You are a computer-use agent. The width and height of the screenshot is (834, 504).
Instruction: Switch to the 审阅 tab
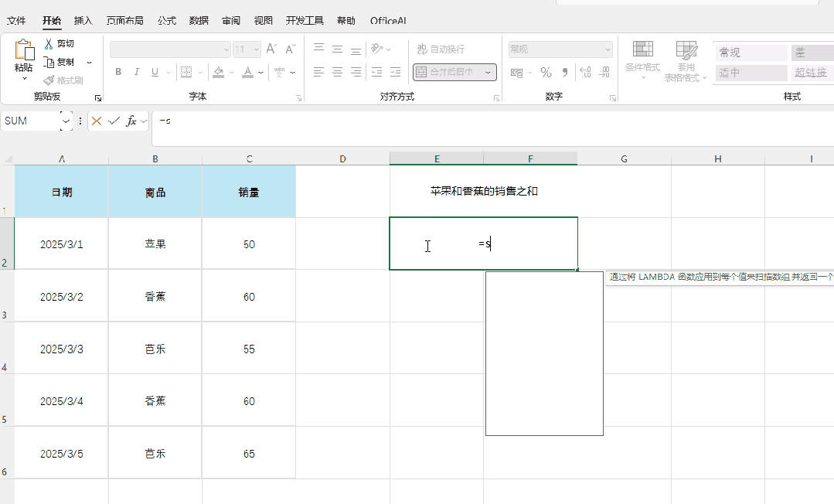(x=231, y=21)
